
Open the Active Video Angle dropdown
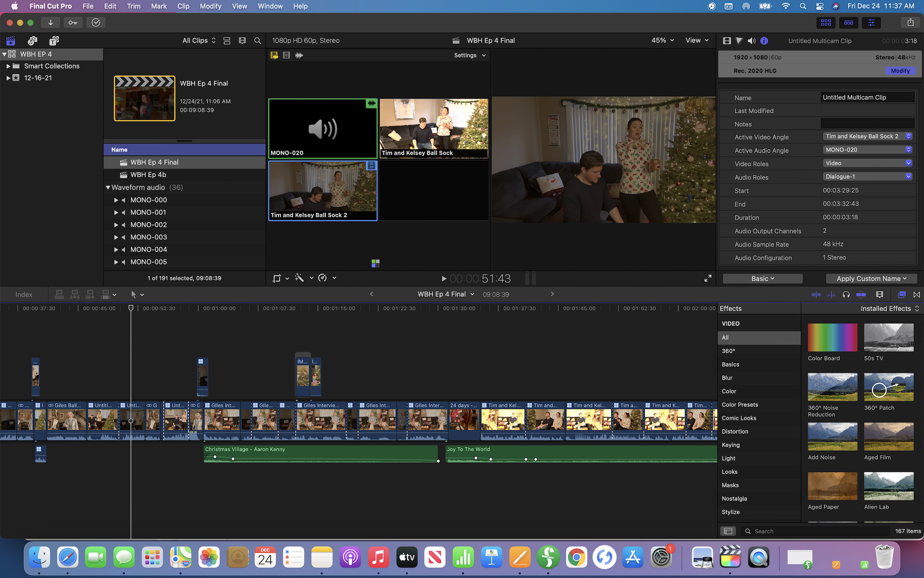click(868, 136)
